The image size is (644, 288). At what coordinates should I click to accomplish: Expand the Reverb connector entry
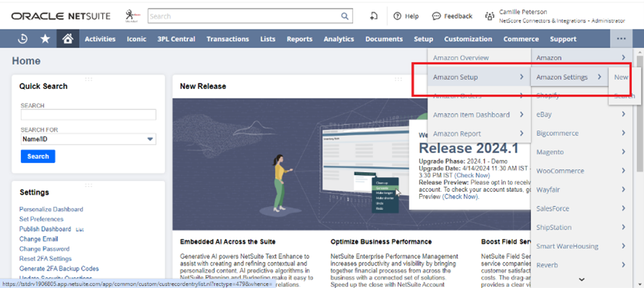coord(581,266)
